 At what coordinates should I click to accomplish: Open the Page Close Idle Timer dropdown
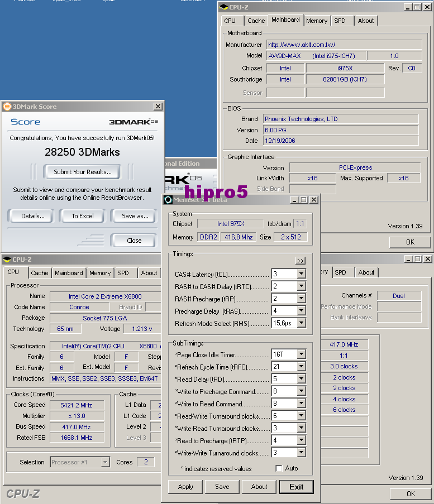click(301, 354)
